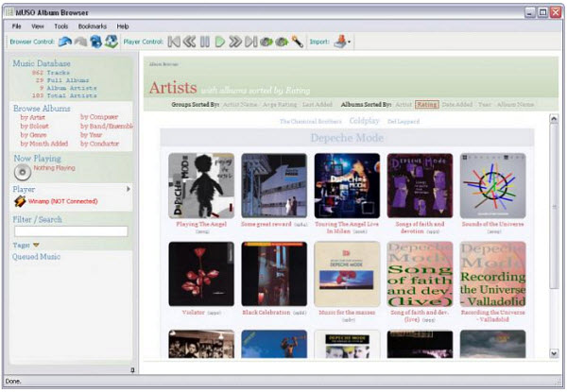This screenshot has width=567, height=392.
Task: Click the Now Playing disc icon
Action: pos(23,172)
